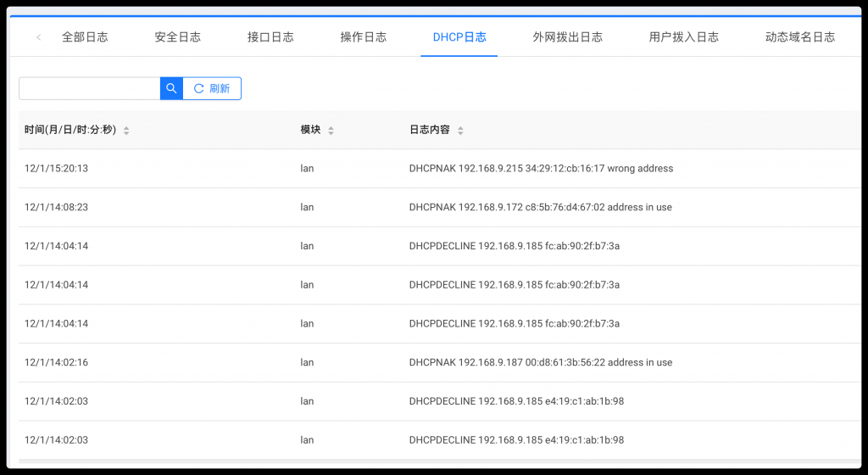Open the 安全日志 tab
This screenshot has height=475, width=868.
click(x=178, y=37)
